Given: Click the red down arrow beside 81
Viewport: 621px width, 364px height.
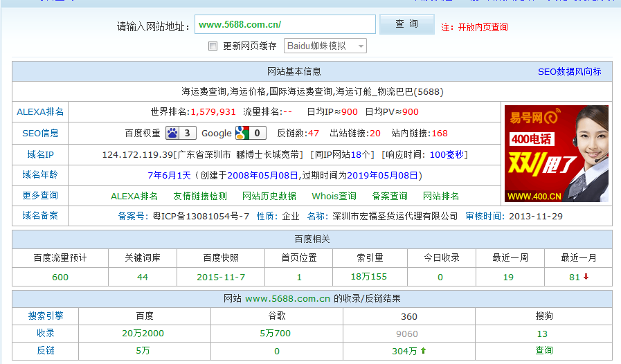Looking at the screenshot, I should (586, 277).
